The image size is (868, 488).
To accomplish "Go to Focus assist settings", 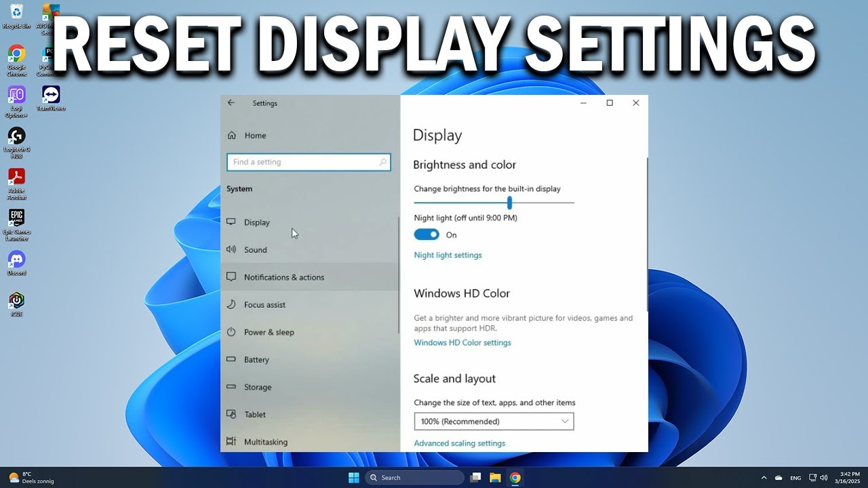I will [309, 304].
